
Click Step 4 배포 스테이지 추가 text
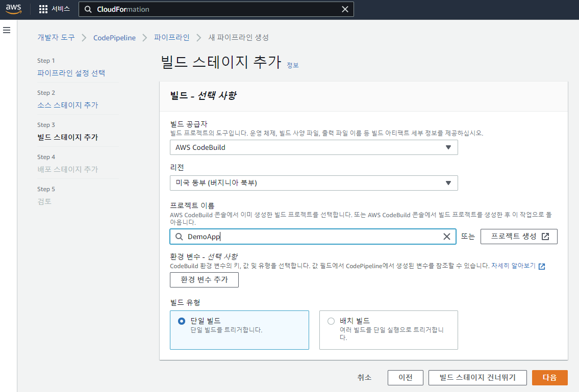click(x=67, y=169)
